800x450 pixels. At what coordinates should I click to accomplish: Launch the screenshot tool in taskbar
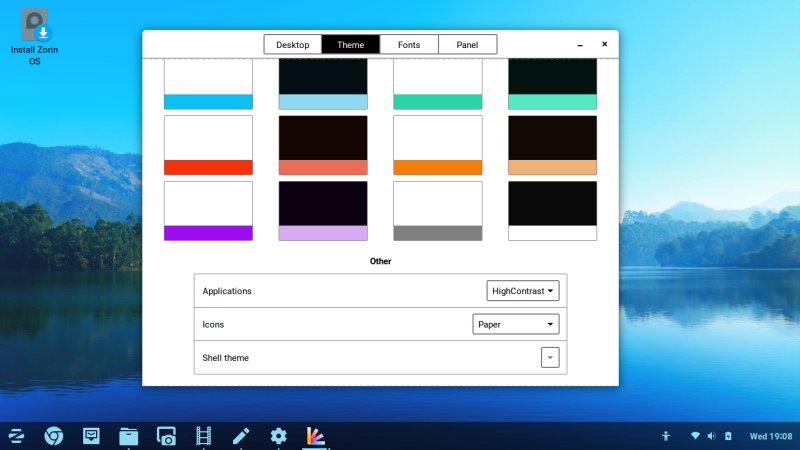(166, 436)
